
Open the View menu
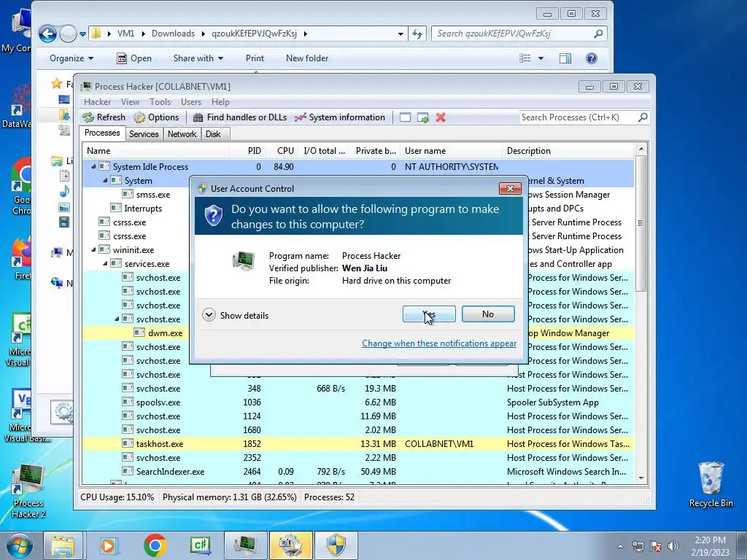[130, 102]
